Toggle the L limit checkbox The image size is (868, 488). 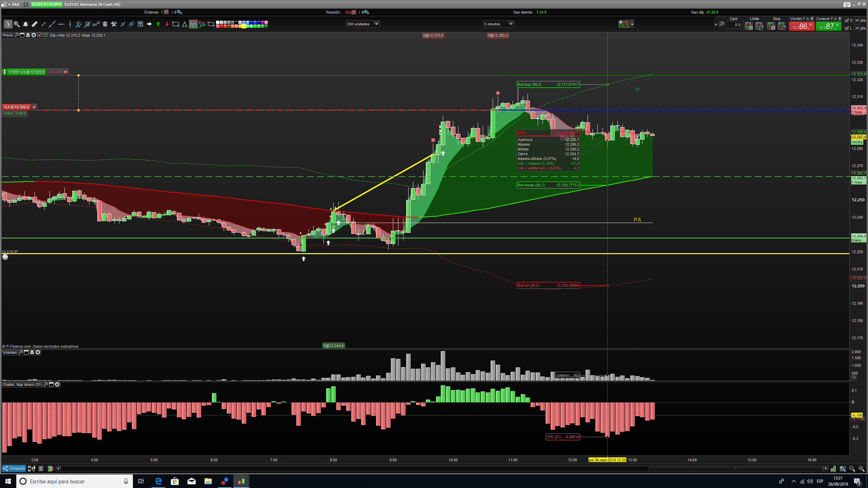coord(847,28)
